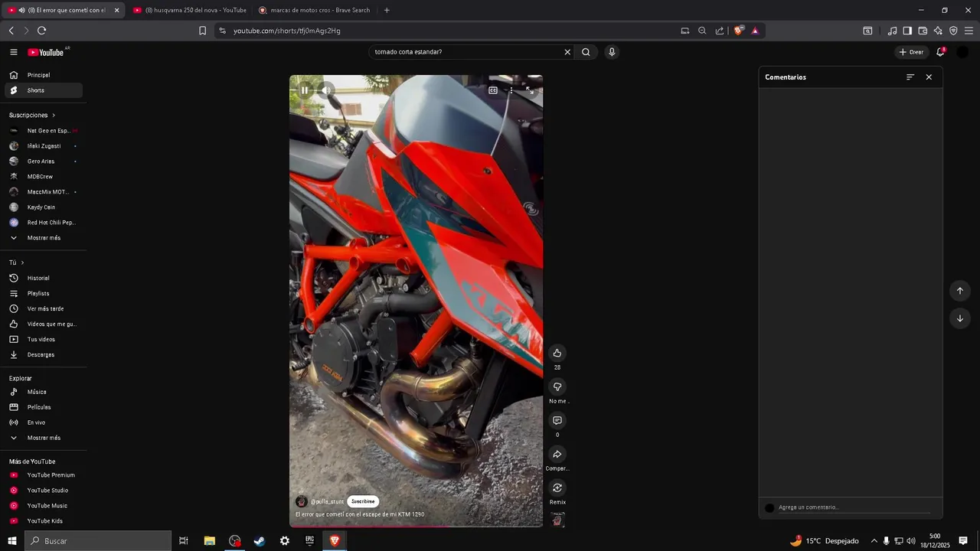Click the Crear button
This screenshot has height=551, width=980.
coord(911,52)
